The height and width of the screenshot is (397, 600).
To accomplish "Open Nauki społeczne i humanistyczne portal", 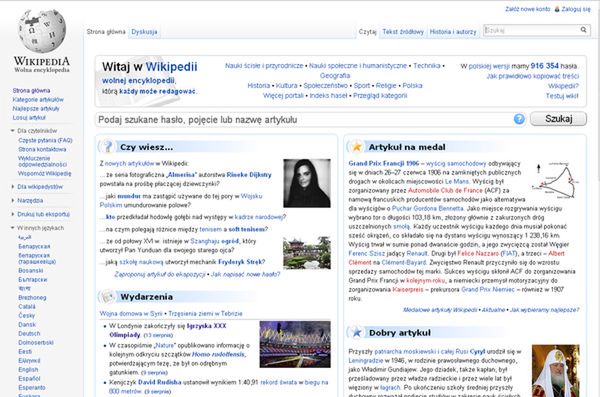I will 358,65.
